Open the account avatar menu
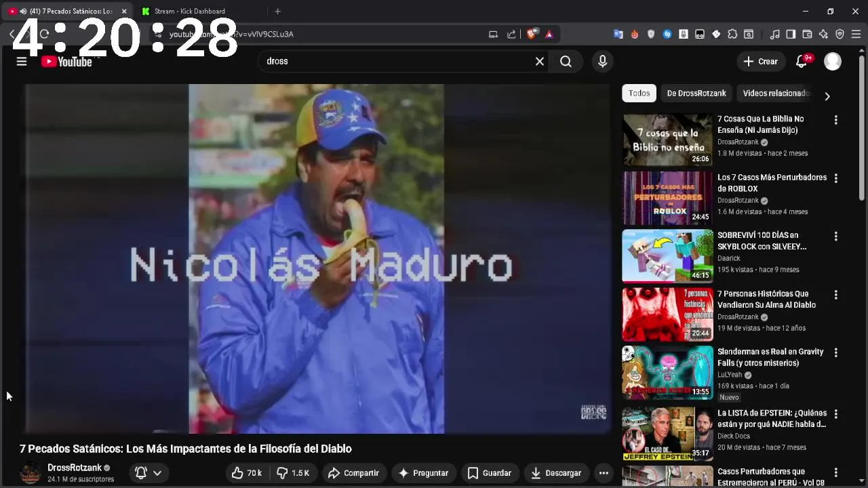Screen dimensions: 868x488 tap(833, 62)
